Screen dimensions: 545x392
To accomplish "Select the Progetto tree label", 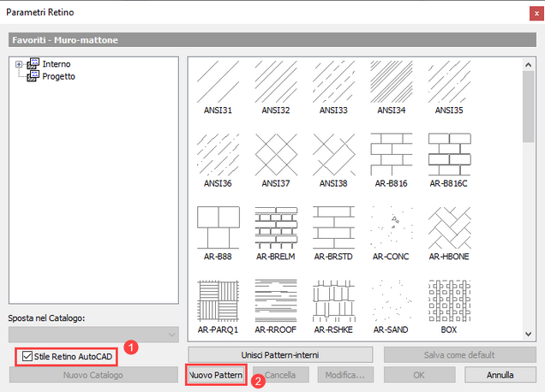I will (58, 76).
